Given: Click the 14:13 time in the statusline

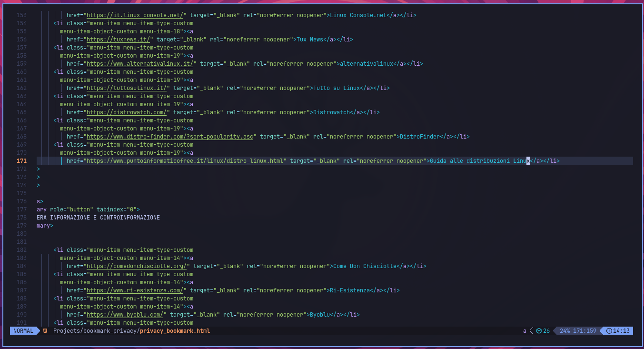Looking at the screenshot, I should 621,331.
